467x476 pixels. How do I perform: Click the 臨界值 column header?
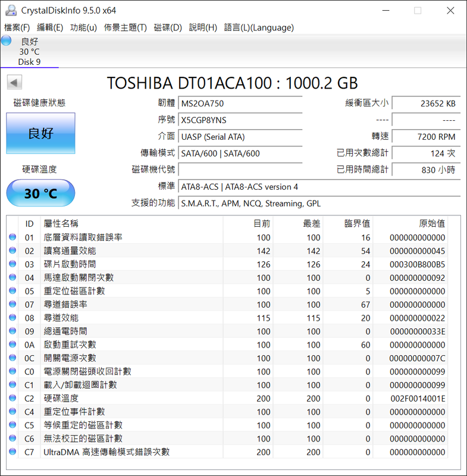point(348,224)
